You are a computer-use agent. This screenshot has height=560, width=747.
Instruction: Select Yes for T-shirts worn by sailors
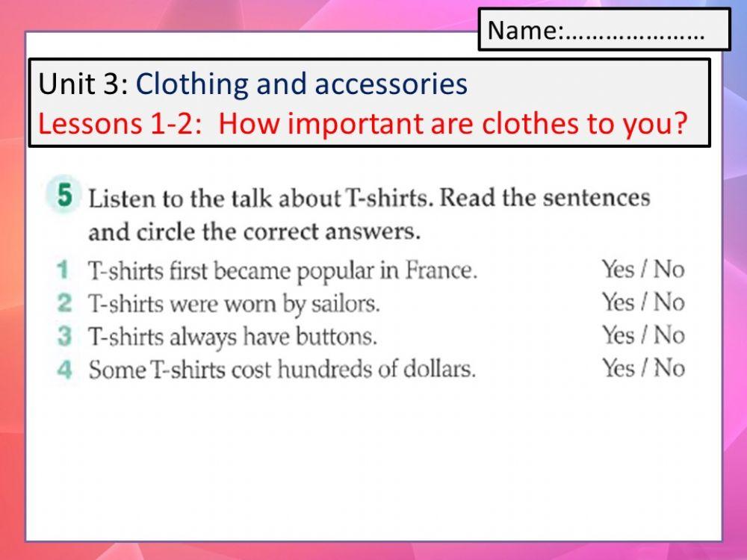617,302
